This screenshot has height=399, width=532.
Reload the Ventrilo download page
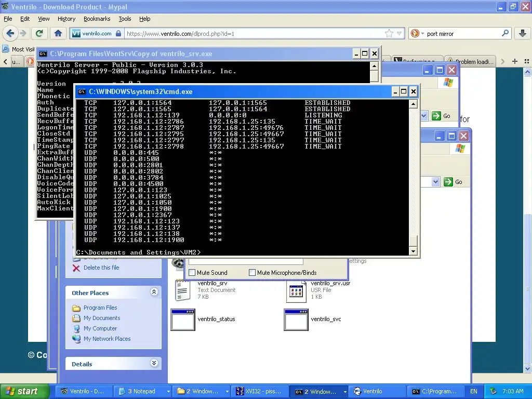pyautogui.click(x=39, y=33)
